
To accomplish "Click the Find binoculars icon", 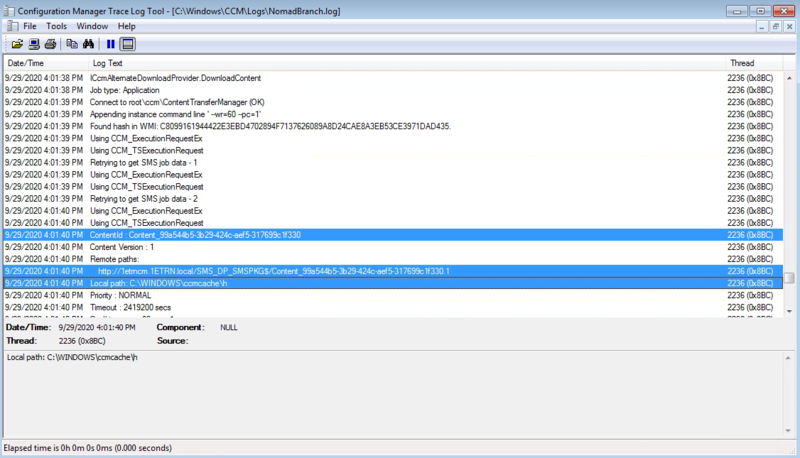I will 87,44.
